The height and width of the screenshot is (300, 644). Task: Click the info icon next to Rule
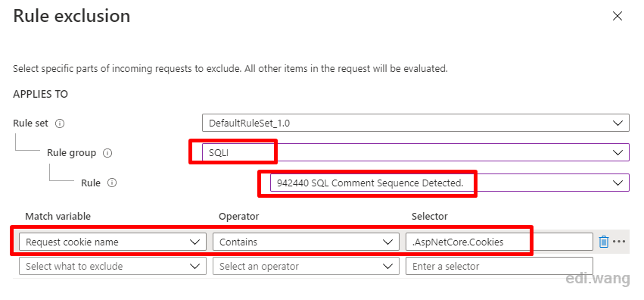click(x=112, y=183)
